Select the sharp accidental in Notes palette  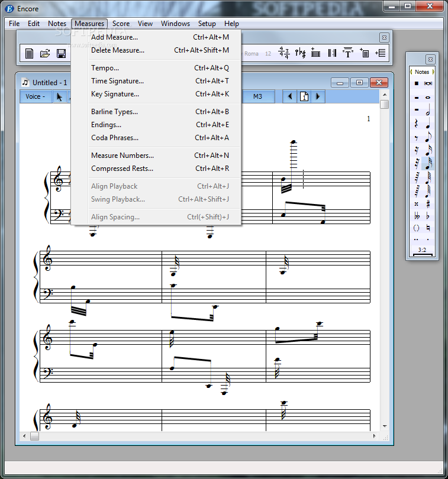point(428,204)
